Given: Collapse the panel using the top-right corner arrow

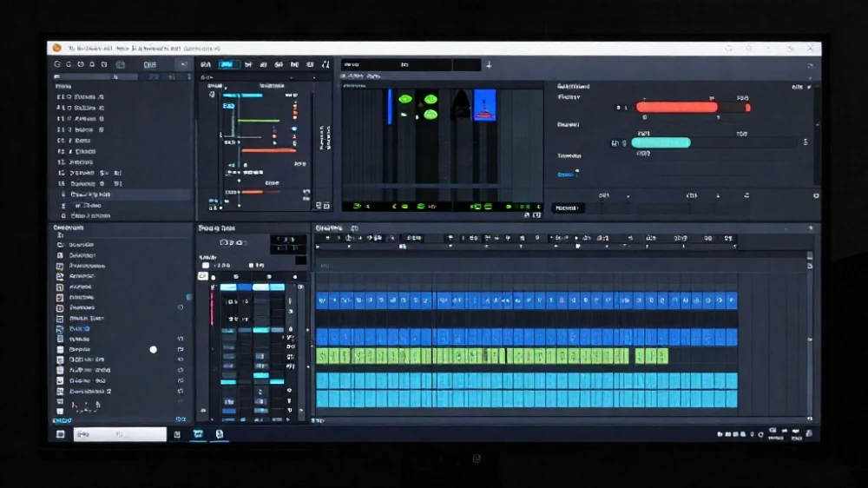Looking at the screenshot, I should pyautogui.click(x=811, y=65).
